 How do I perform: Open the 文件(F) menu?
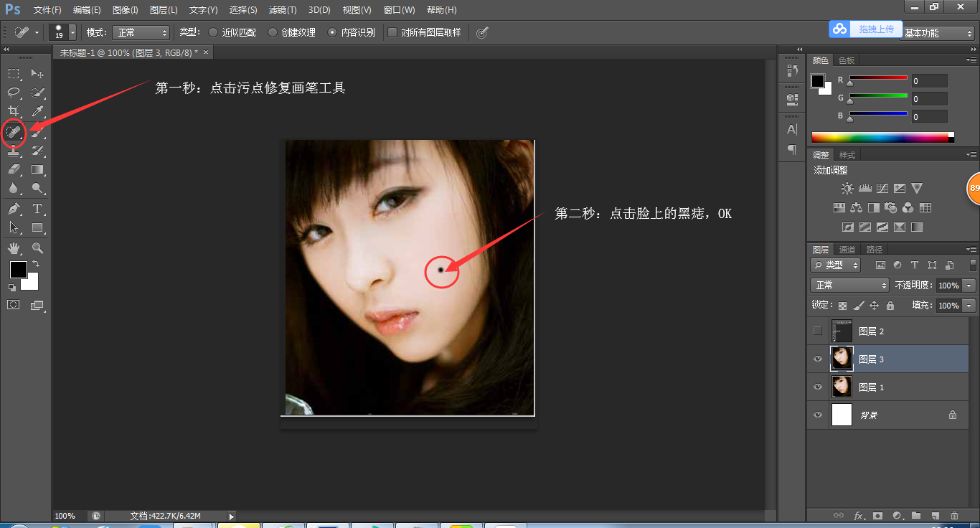(x=47, y=10)
